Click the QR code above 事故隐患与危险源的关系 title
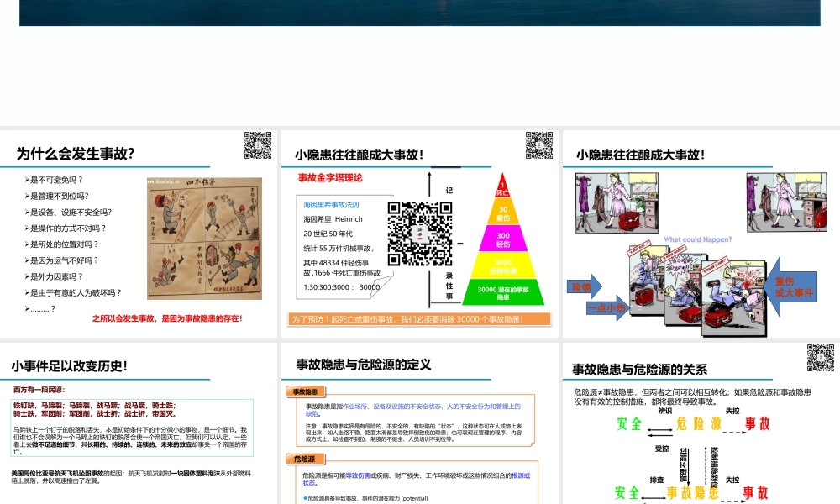The width and height of the screenshot is (840, 504). click(821, 357)
